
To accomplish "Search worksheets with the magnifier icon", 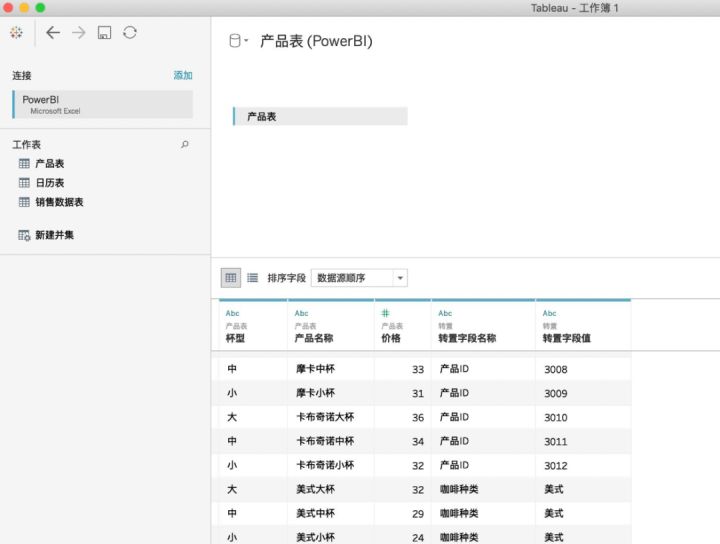I will click(185, 145).
